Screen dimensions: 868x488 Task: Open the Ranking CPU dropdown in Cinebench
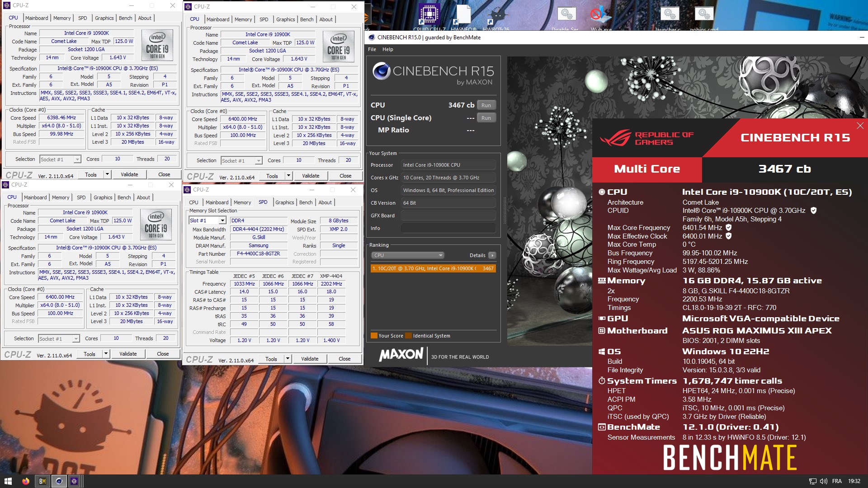[x=408, y=255]
